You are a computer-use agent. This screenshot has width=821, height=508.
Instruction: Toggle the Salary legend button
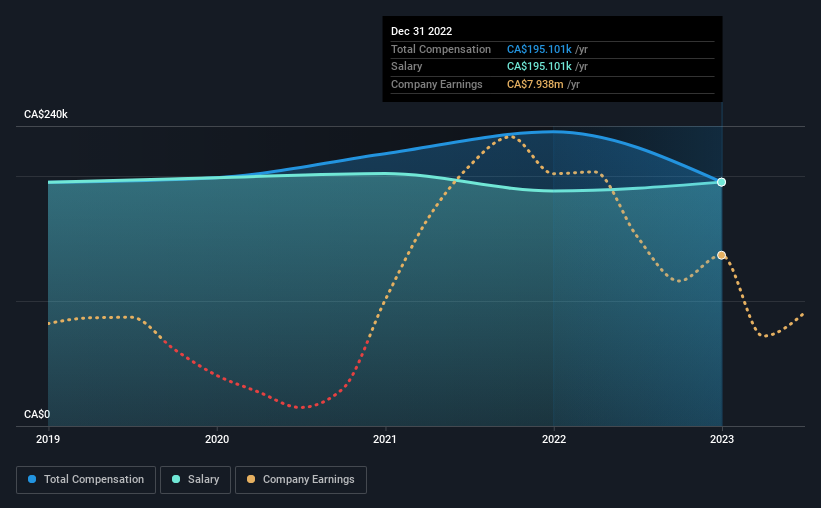[x=195, y=480]
